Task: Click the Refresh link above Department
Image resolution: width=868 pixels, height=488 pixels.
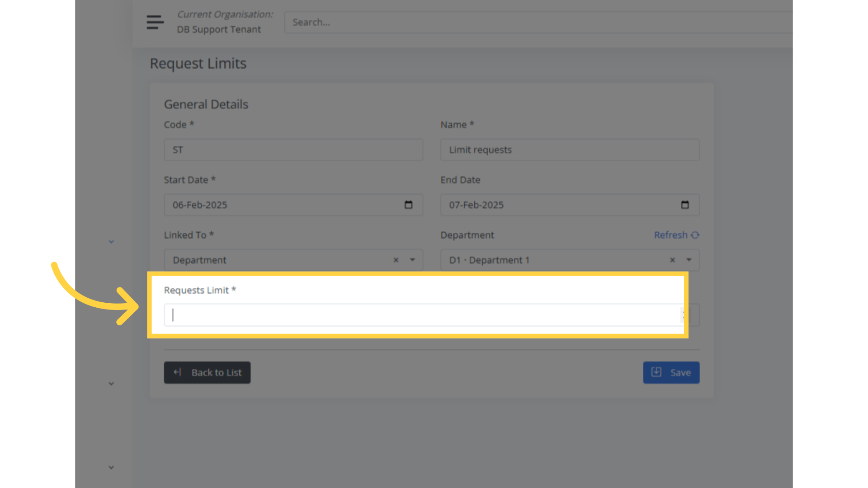Action: [x=671, y=235]
